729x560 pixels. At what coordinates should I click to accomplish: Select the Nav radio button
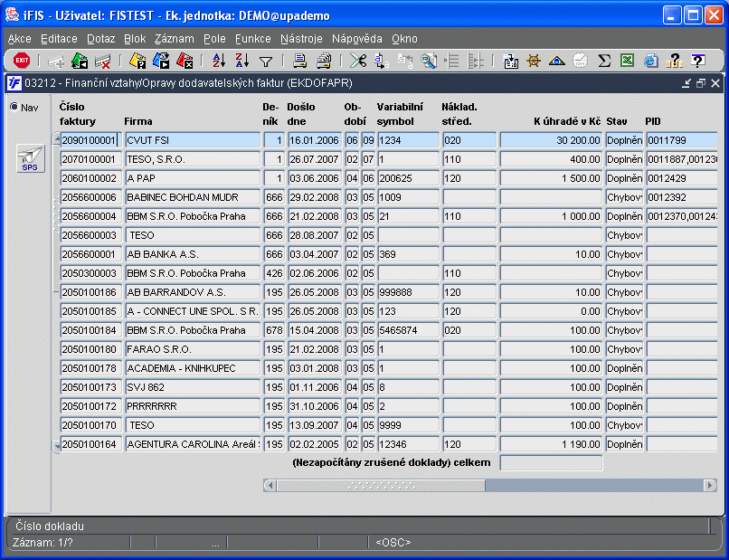(x=14, y=107)
